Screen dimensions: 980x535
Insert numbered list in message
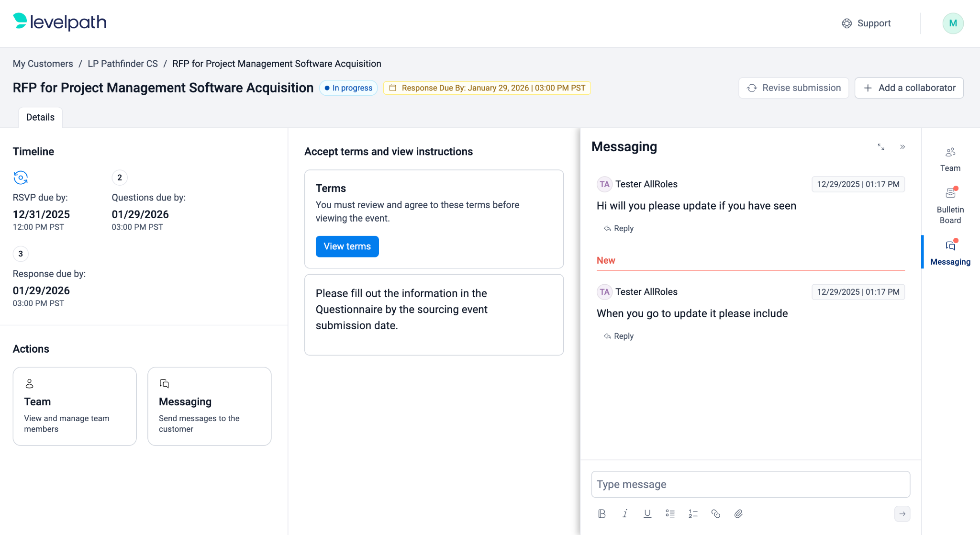[x=693, y=513]
